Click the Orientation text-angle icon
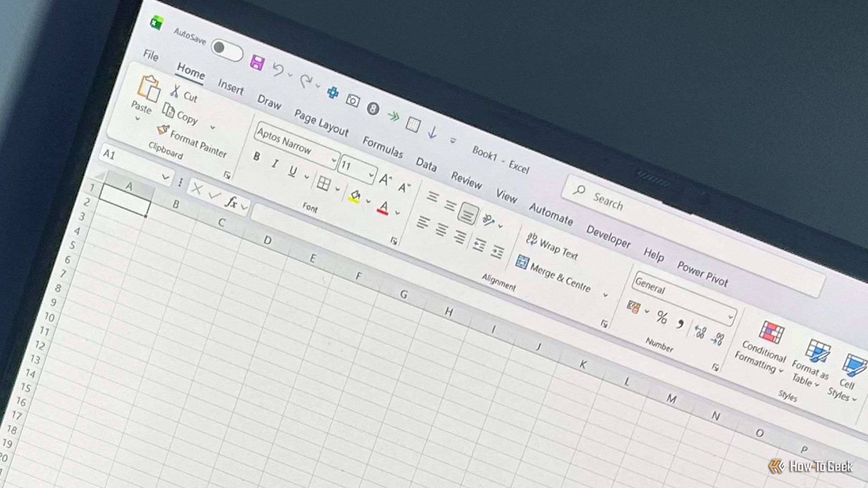Image resolution: width=868 pixels, height=488 pixels. (x=488, y=221)
